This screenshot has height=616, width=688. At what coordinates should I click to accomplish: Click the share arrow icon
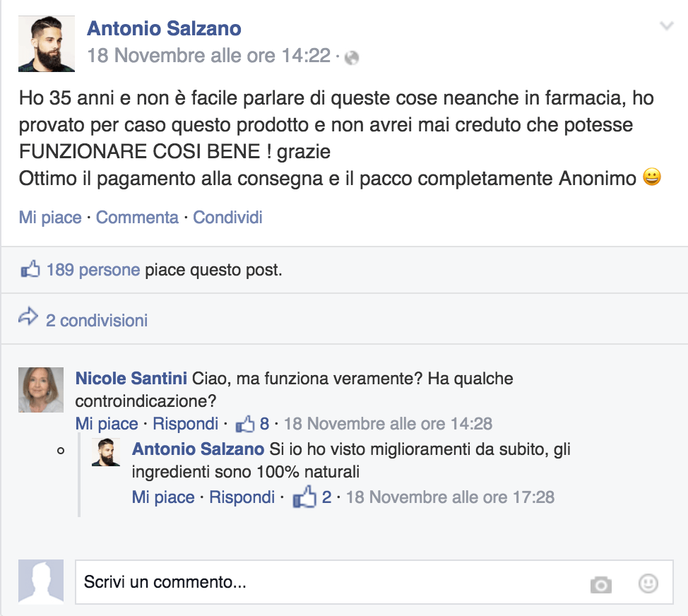(28, 318)
